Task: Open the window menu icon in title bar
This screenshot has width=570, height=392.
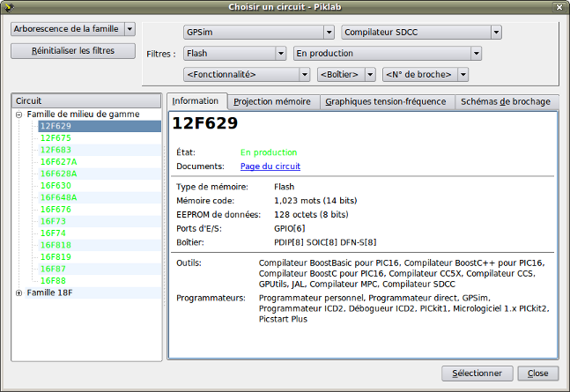Action: click(x=8, y=8)
